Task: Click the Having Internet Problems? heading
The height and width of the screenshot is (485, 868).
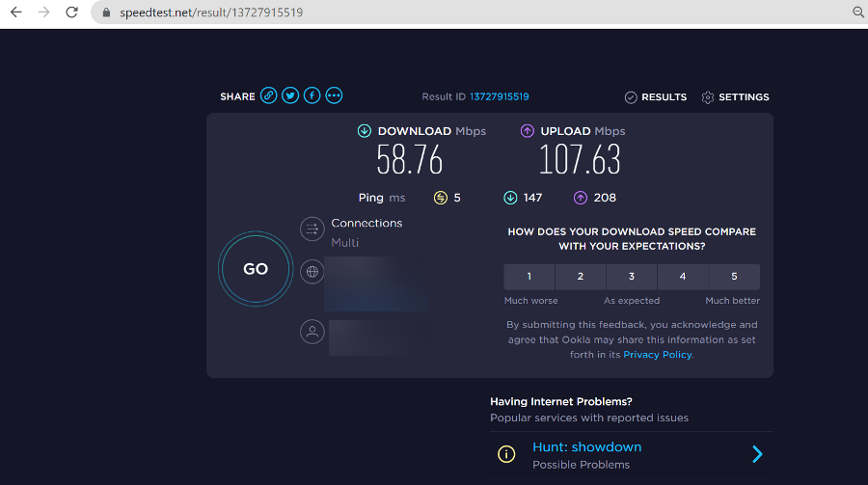Action: coord(560,401)
